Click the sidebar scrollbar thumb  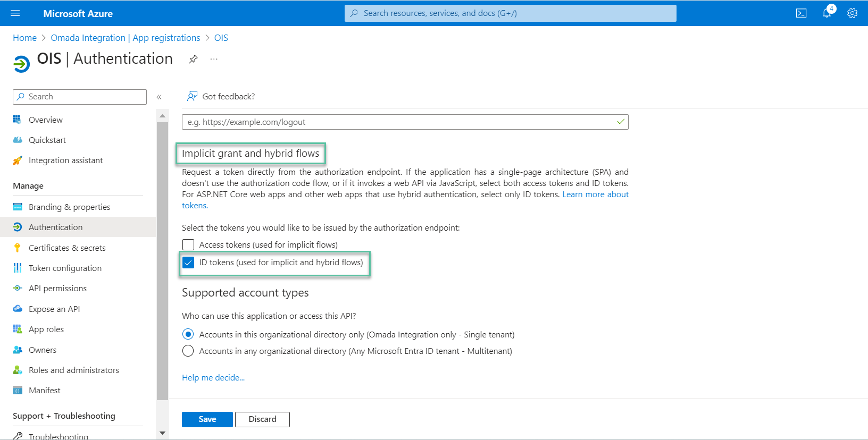point(162,260)
